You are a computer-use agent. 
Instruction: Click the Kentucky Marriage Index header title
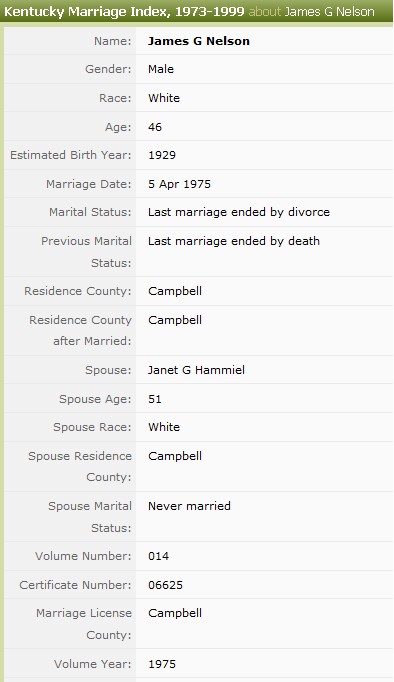click(124, 11)
